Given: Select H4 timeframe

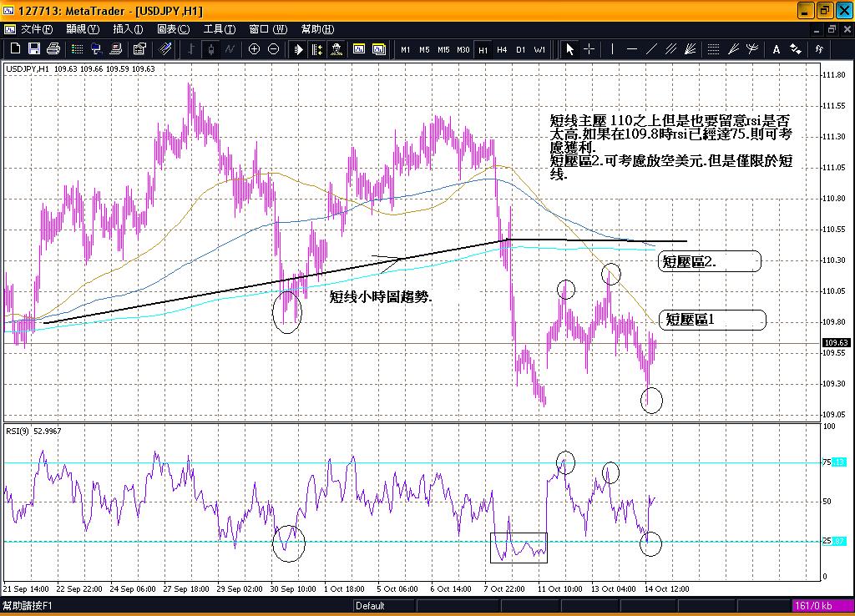Looking at the screenshot, I should [502, 49].
